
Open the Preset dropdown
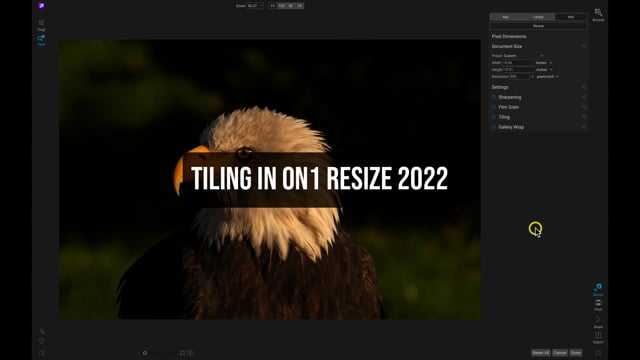[523, 56]
